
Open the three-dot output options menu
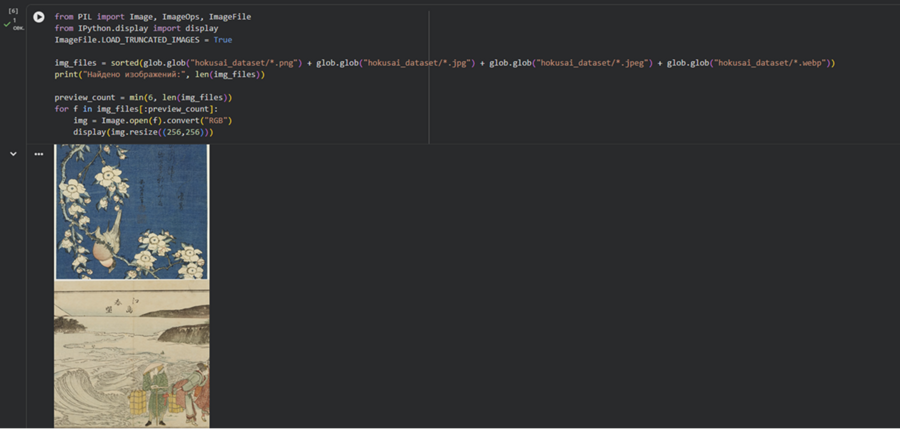point(38,154)
